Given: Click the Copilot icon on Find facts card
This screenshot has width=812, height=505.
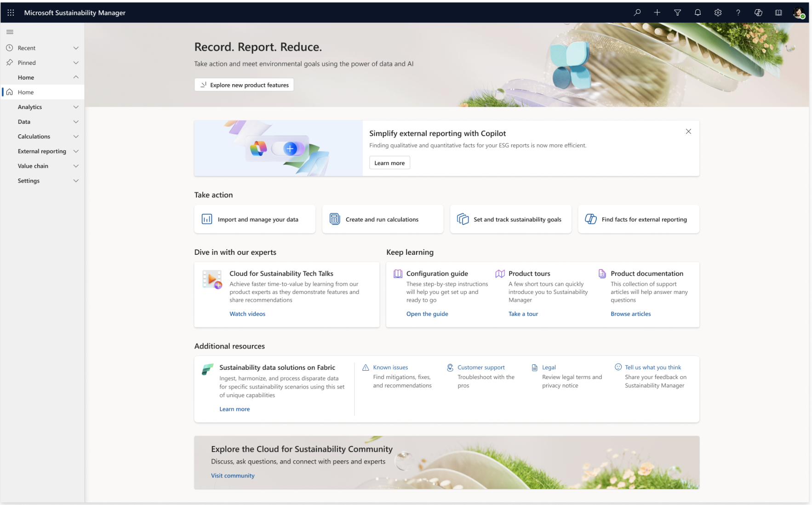Looking at the screenshot, I should (x=591, y=219).
